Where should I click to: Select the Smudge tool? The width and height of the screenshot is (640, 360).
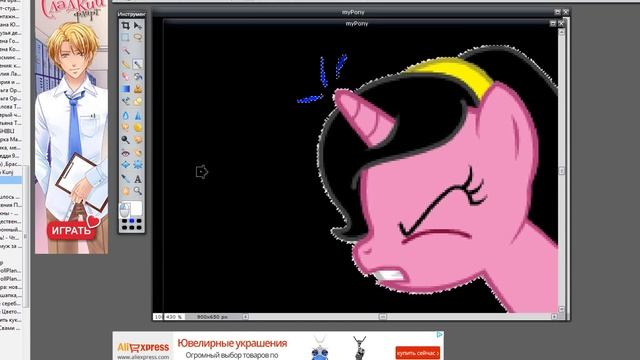click(126, 127)
